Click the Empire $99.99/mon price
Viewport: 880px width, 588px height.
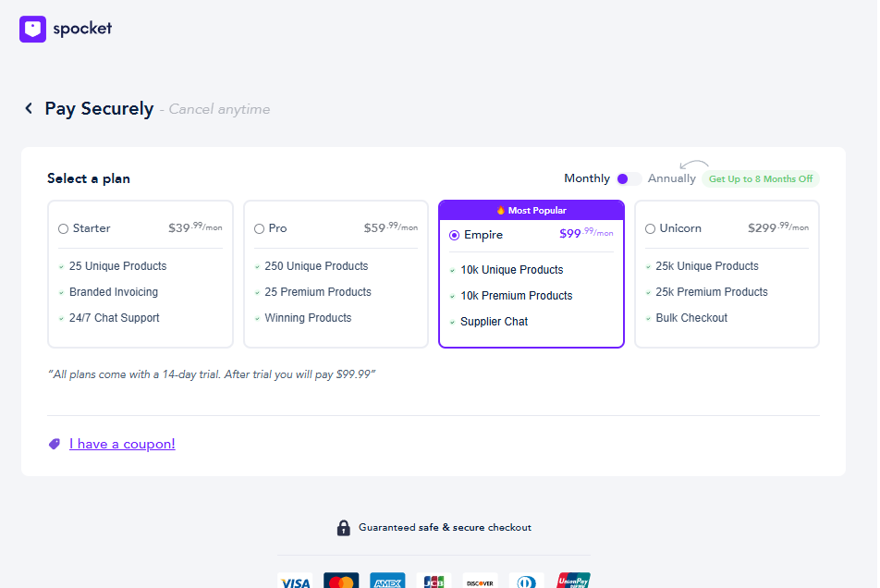point(586,233)
